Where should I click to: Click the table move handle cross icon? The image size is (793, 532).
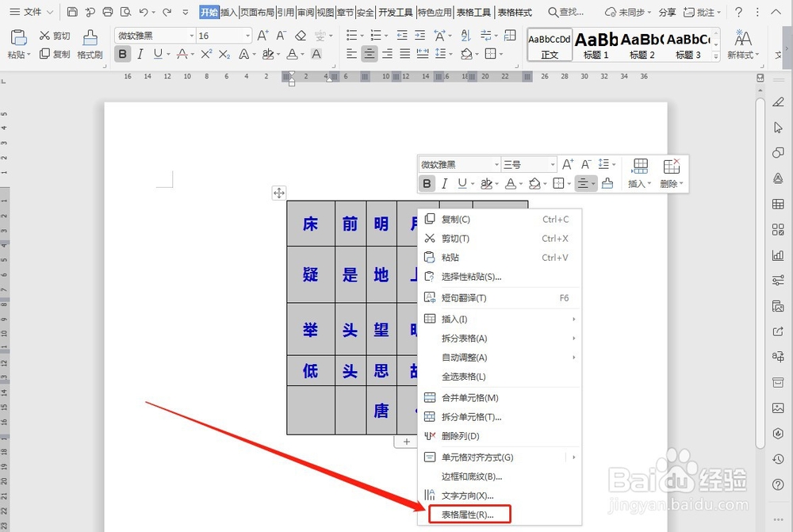[279, 193]
